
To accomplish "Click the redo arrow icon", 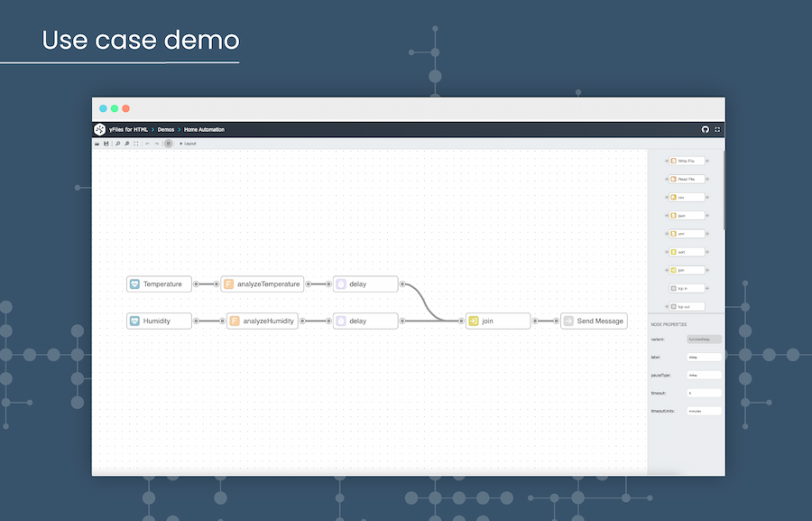I will pyautogui.click(x=156, y=144).
